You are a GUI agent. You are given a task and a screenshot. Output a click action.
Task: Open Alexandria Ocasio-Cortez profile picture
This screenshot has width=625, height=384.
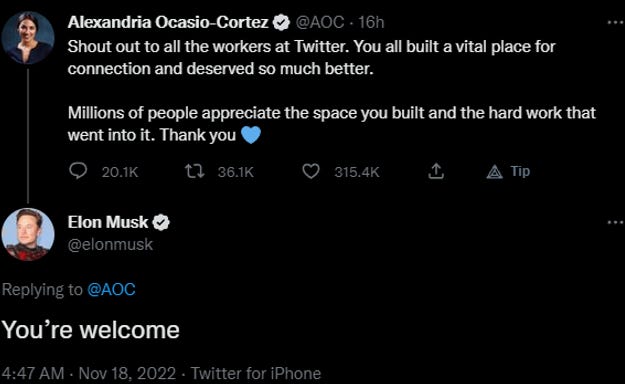point(28,37)
